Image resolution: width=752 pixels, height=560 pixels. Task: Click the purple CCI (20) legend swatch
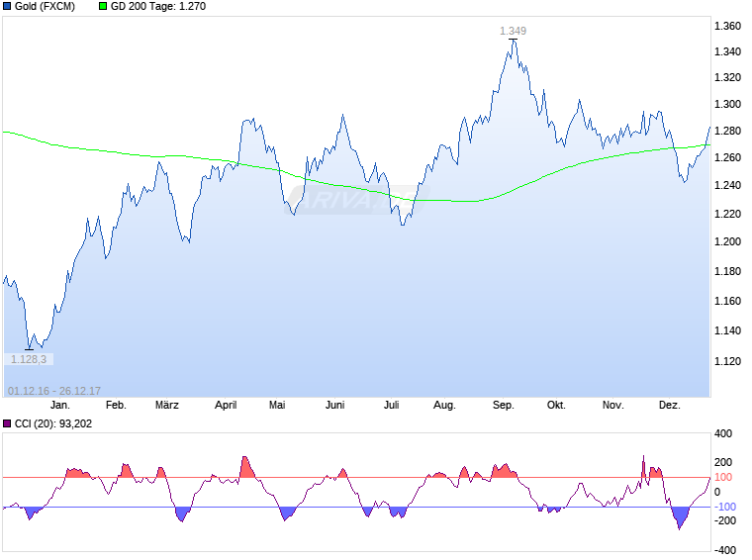point(7,423)
